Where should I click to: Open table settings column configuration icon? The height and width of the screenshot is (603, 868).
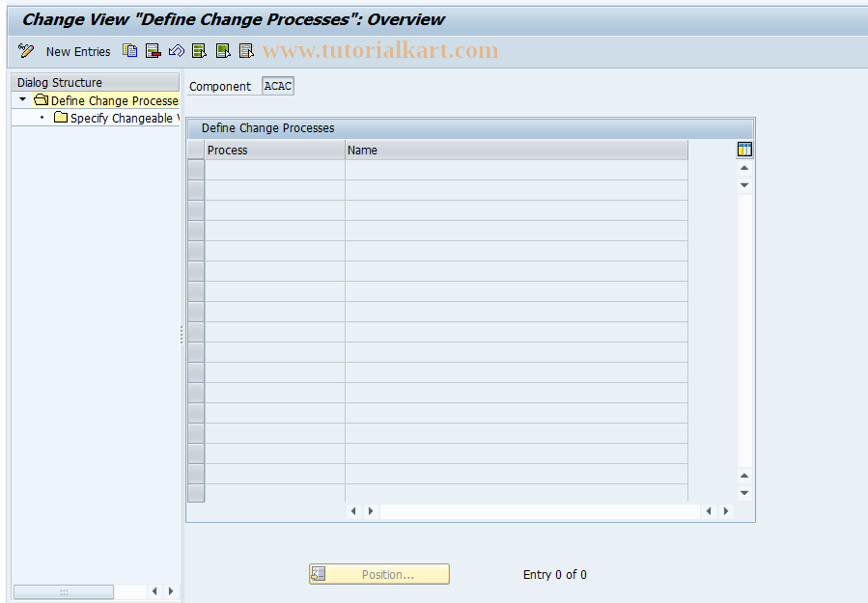[x=744, y=150]
